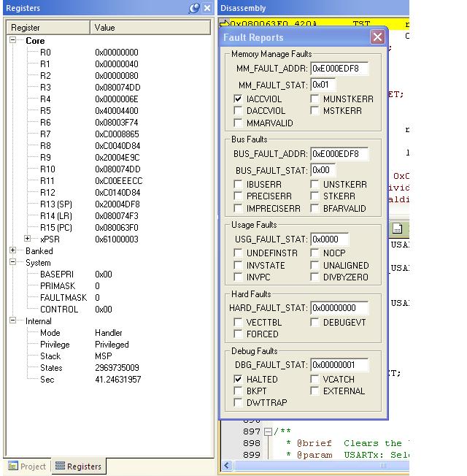Screen dimensions: 467x476
Task: Toggle the IACCVIOL checkbox
Action: point(238,99)
